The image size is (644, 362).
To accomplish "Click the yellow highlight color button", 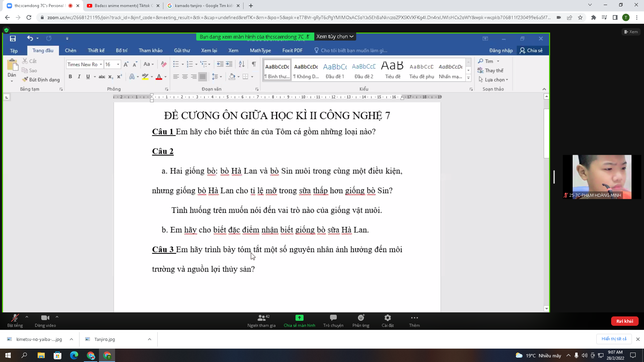I will [145, 77].
